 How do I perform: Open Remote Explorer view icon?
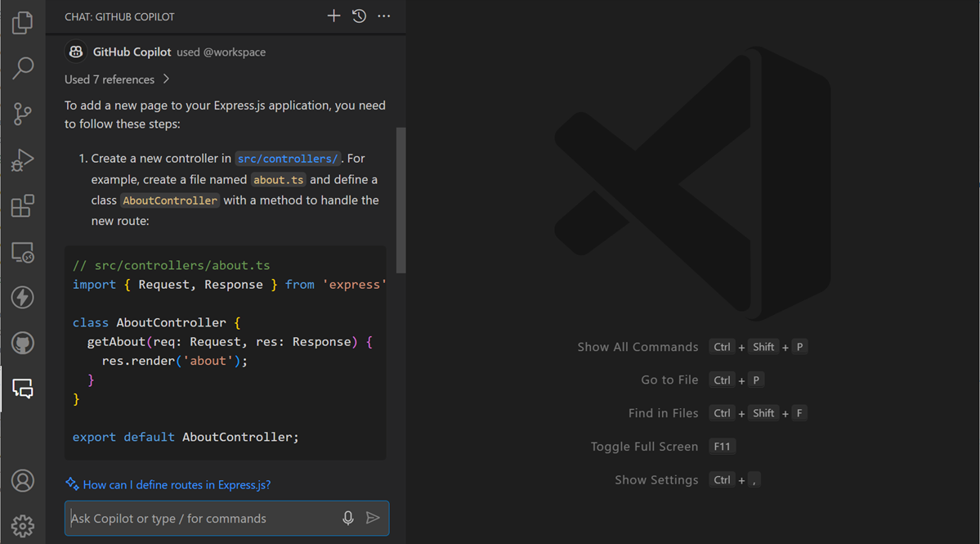click(x=23, y=252)
